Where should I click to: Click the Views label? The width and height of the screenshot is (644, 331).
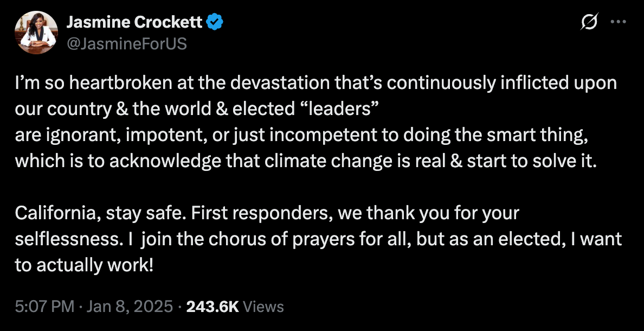[x=263, y=307]
